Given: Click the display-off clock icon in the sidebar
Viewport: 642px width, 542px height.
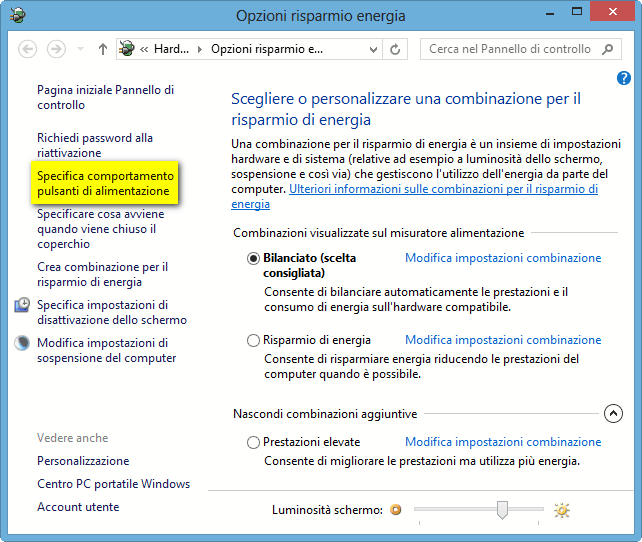Looking at the screenshot, I should (22, 305).
